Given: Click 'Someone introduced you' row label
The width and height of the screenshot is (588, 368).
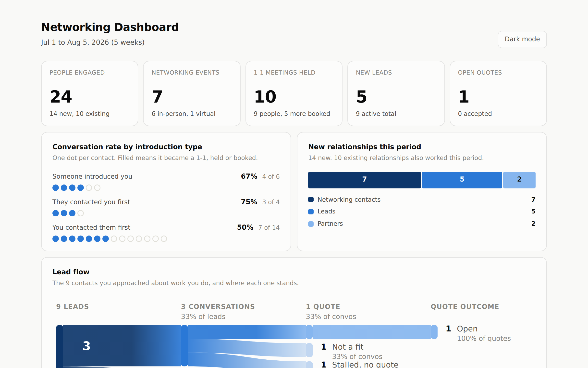Looking at the screenshot, I should coord(92,176).
